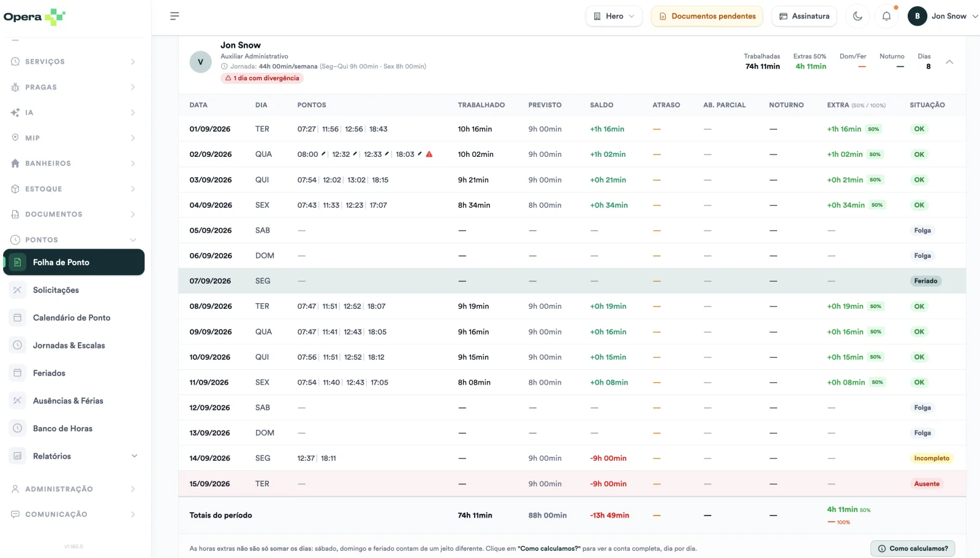
Task: Click the total balance '-13h 49min'
Action: pos(609,516)
